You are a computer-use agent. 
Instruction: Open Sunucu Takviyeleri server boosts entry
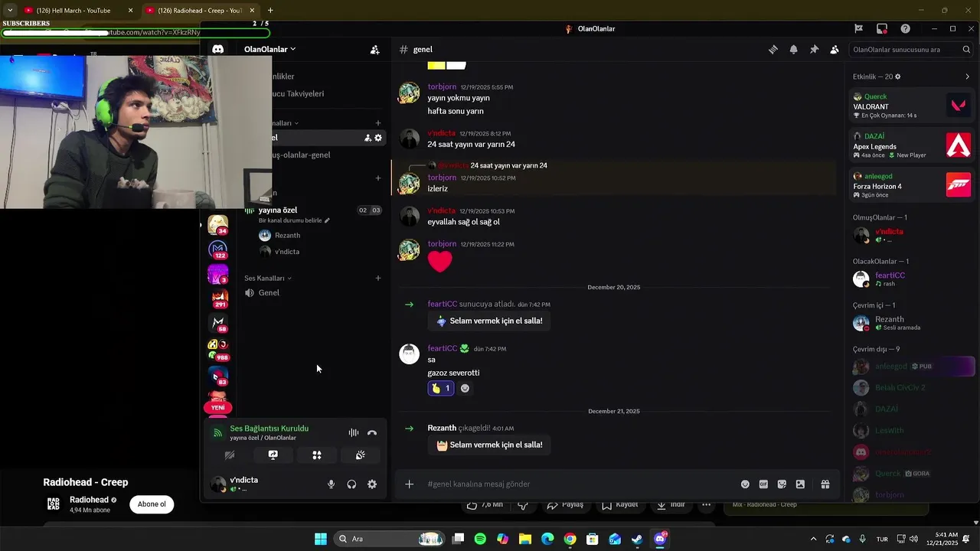click(298, 93)
